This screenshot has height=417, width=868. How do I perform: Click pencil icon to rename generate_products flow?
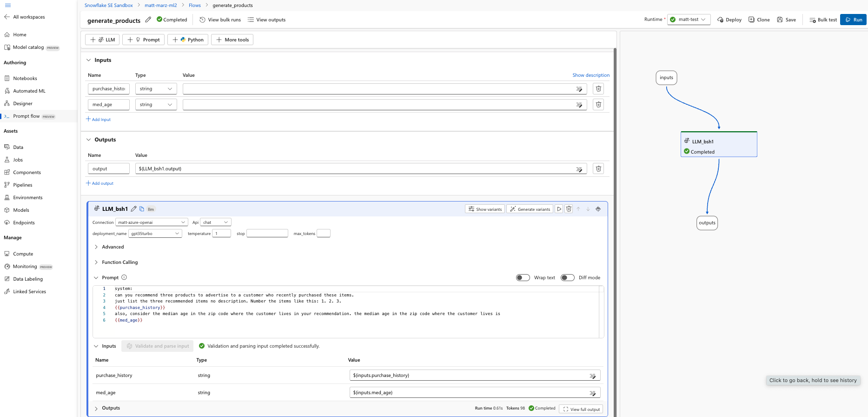click(148, 20)
